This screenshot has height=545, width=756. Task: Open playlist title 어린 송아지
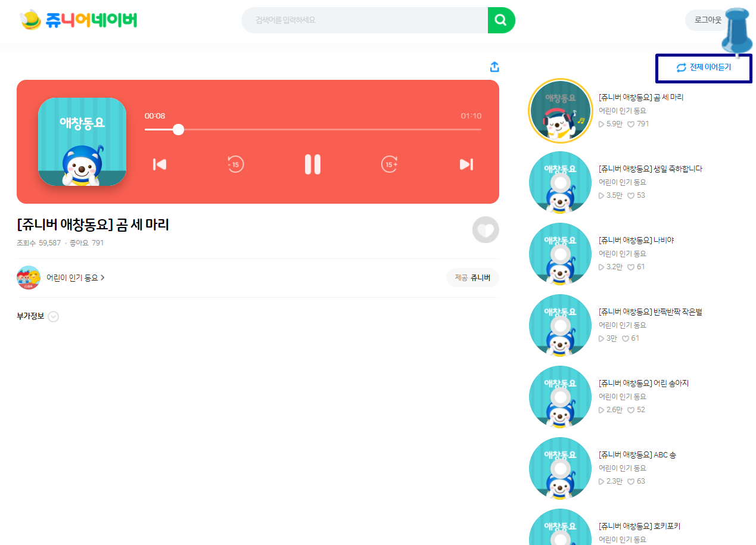643,384
